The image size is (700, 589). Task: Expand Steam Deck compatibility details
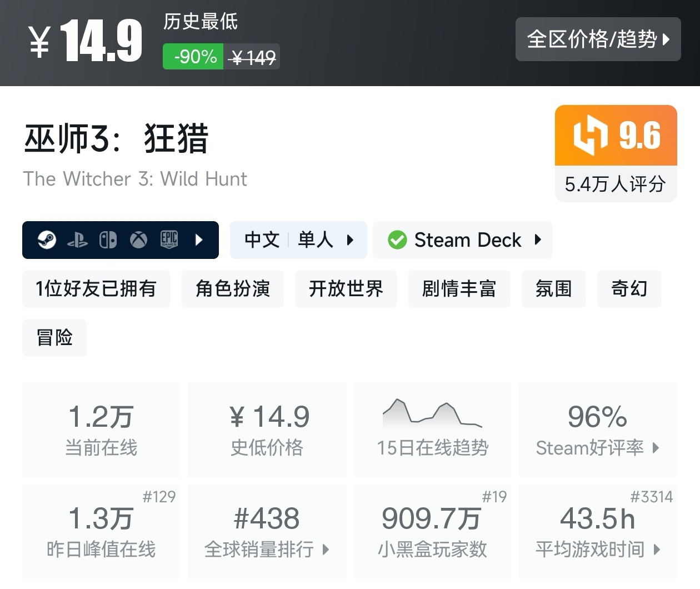pyautogui.click(x=537, y=240)
